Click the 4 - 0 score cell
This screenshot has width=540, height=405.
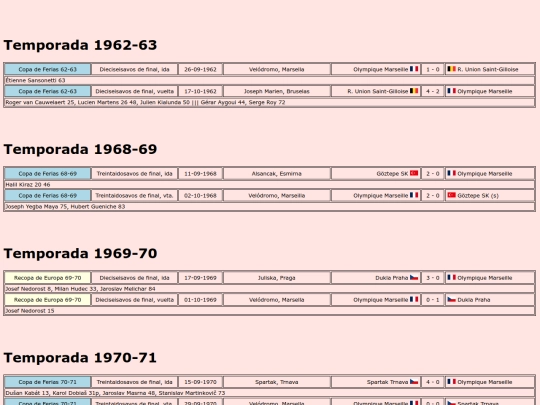pyautogui.click(x=433, y=382)
